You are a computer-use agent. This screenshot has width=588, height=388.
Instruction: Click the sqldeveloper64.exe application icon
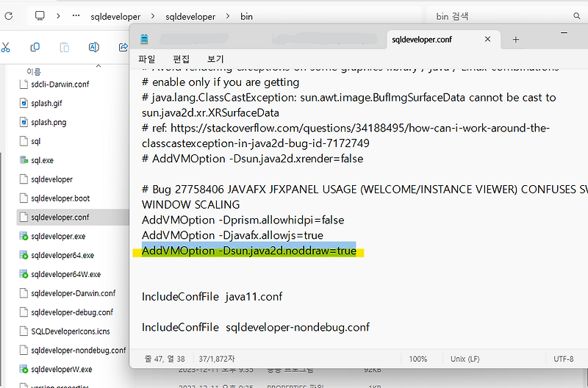[x=24, y=255]
